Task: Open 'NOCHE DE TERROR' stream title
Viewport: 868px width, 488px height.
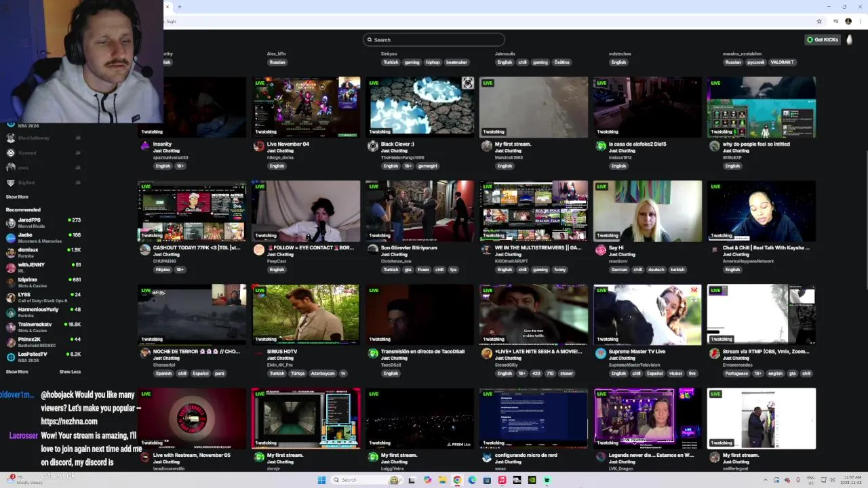Action: tap(197, 351)
